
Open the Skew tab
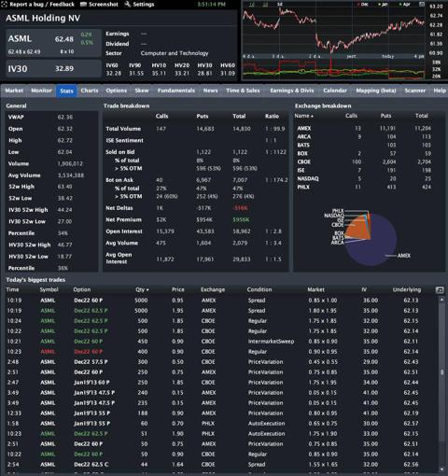click(x=142, y=91)
